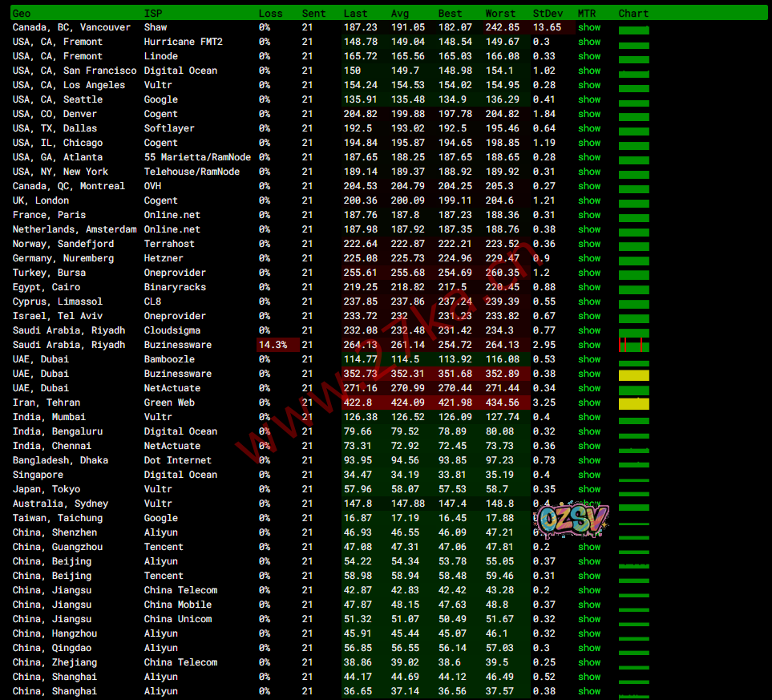
Task: Select the 242.85 worst value
Action: tap(502, 27)
